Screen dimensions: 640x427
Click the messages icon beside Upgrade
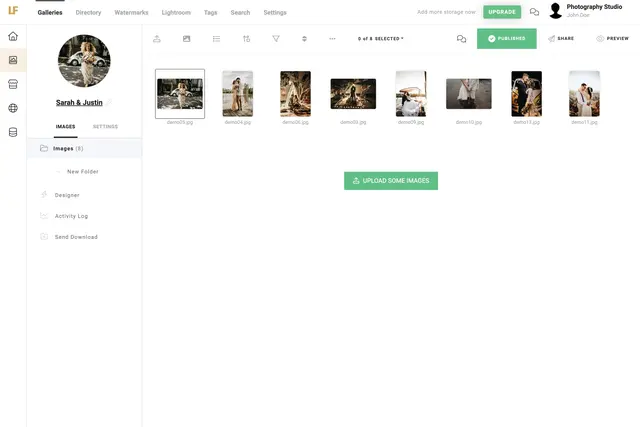point(534,12)
